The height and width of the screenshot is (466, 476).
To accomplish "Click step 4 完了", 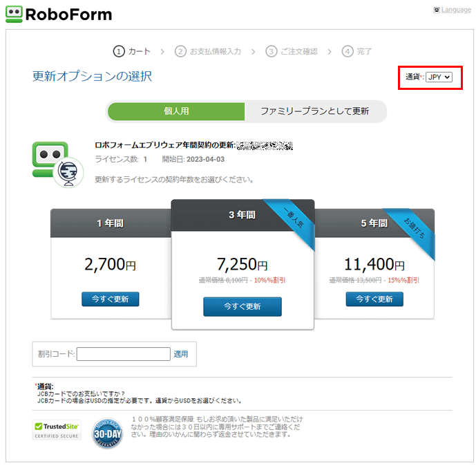I will [x=356, y=51].
